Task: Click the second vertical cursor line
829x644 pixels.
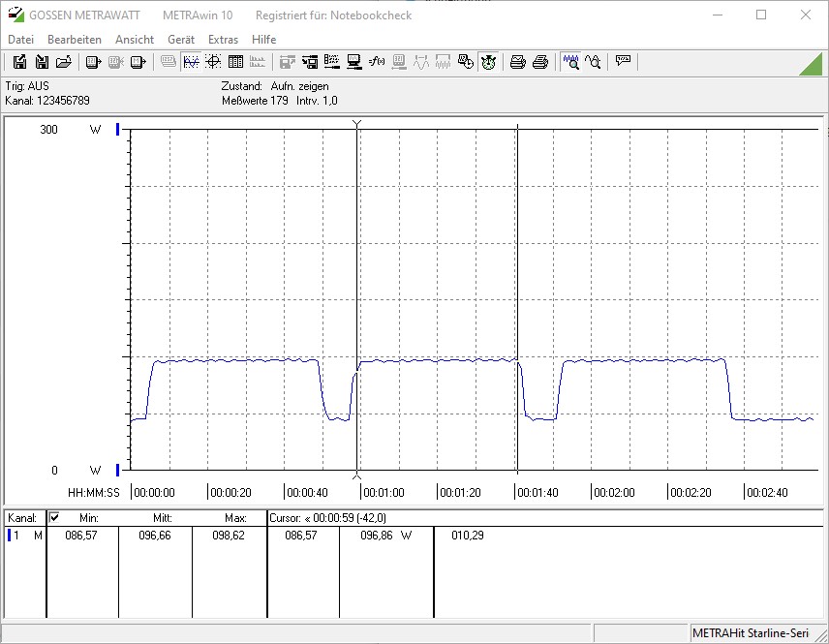Action: click(517, 298)
